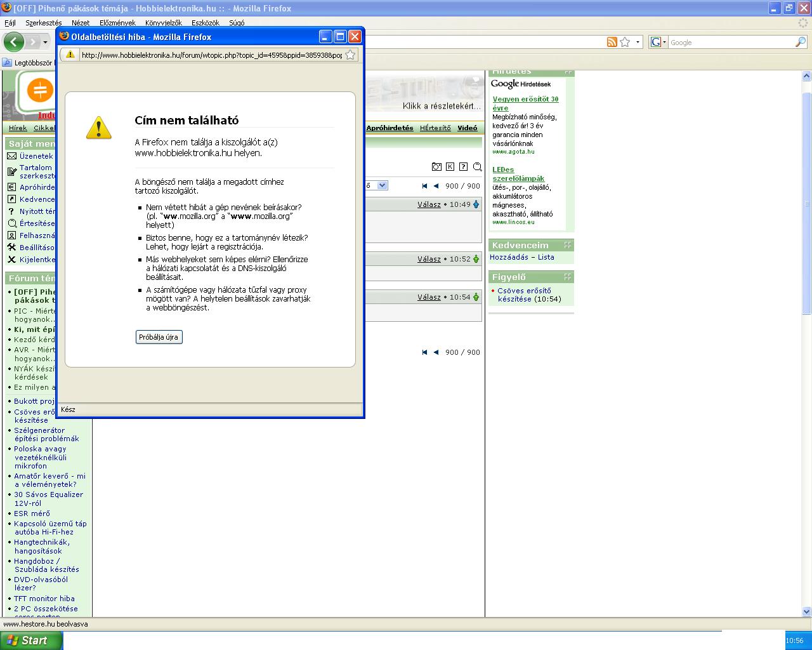Viewport: 812px width, 650px height.
Task: Click the crossed-tools settings icon beside Beállítások
Action: coord(11,248)
